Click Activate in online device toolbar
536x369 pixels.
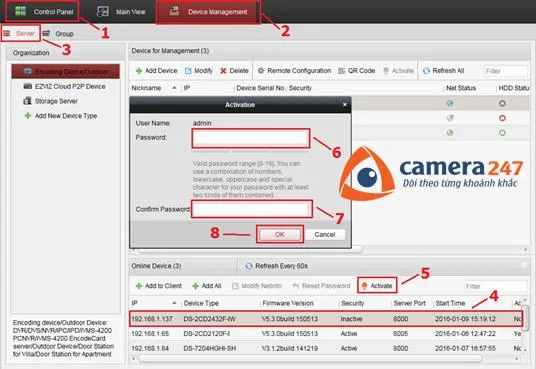(377, 286)
